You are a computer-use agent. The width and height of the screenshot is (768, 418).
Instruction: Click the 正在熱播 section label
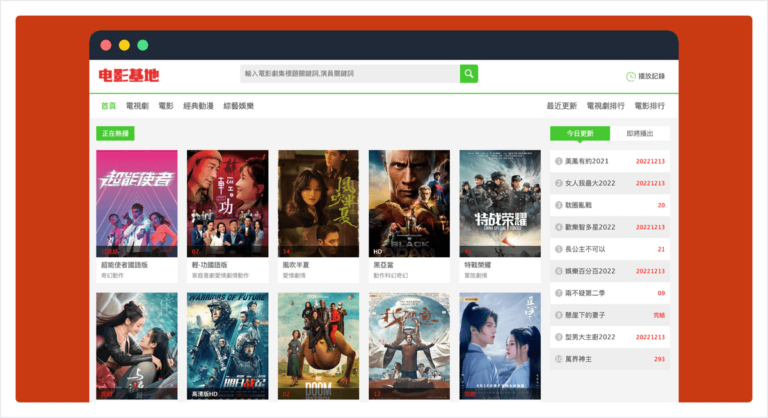[x=115, y=133]
